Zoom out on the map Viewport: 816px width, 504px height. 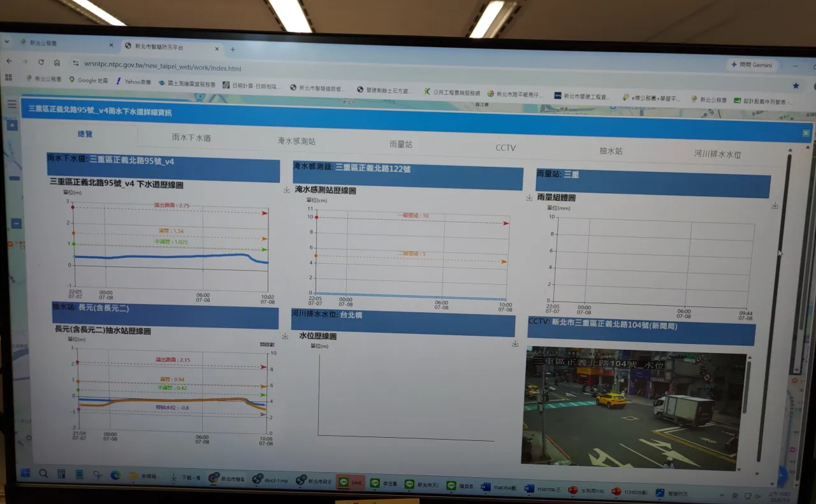[16, 224]
